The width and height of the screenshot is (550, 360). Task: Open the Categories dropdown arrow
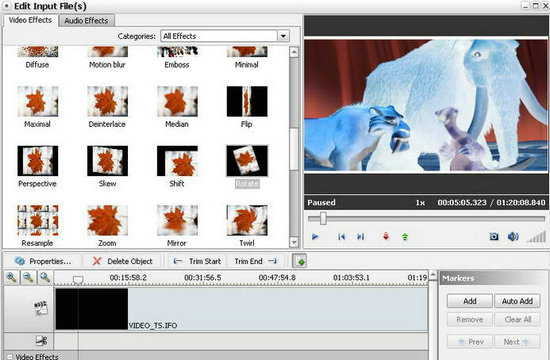pyautogui.click(x=283, y=36)
